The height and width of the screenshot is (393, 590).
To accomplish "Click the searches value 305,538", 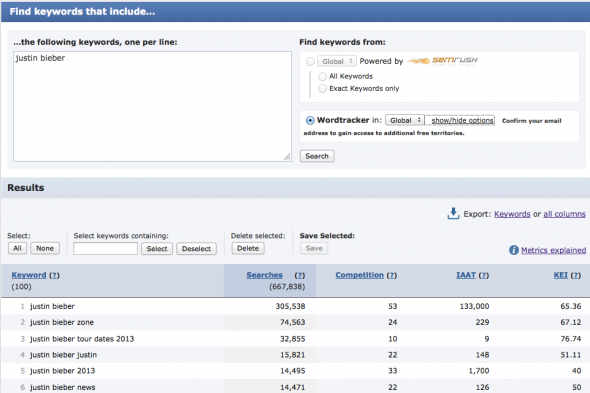I will (290, 306).
